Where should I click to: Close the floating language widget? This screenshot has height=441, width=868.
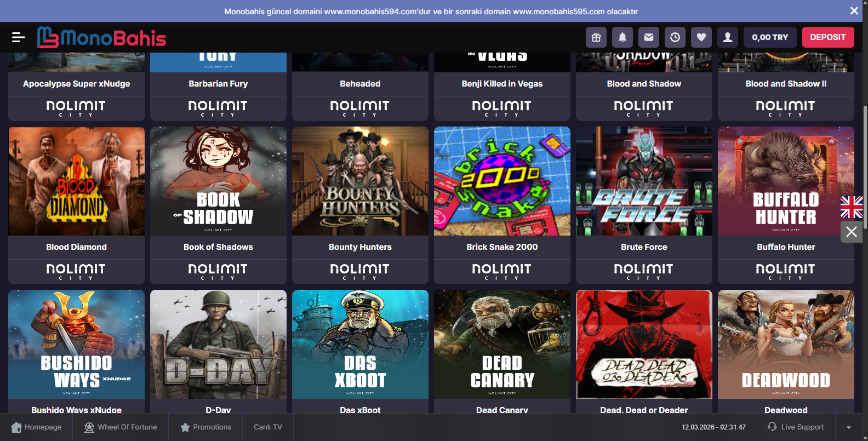tap(852, 232)
